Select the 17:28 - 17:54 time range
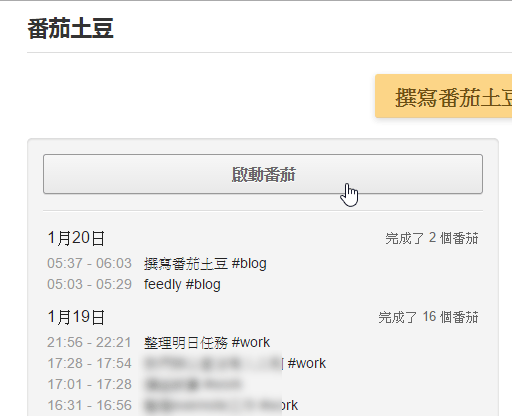 (x=89, y=363)
